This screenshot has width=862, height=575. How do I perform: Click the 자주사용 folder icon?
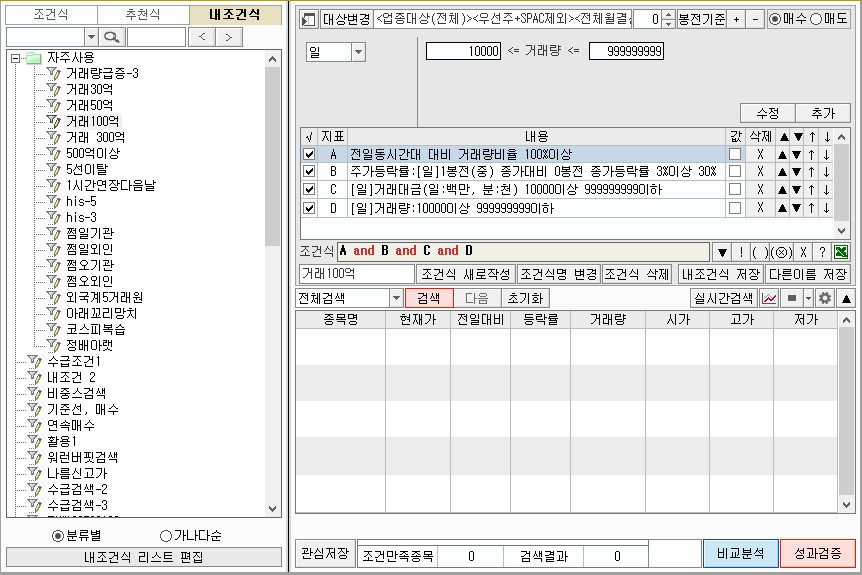point(34,57)
